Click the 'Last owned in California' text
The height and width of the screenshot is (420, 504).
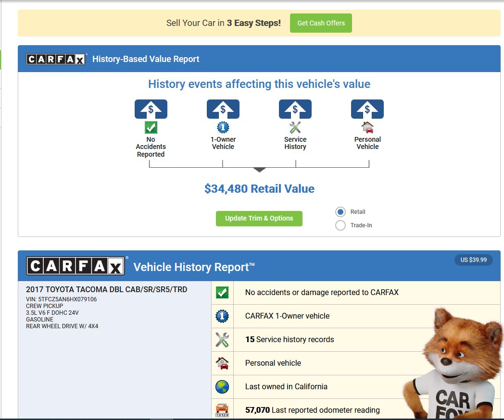pos(286,387)
